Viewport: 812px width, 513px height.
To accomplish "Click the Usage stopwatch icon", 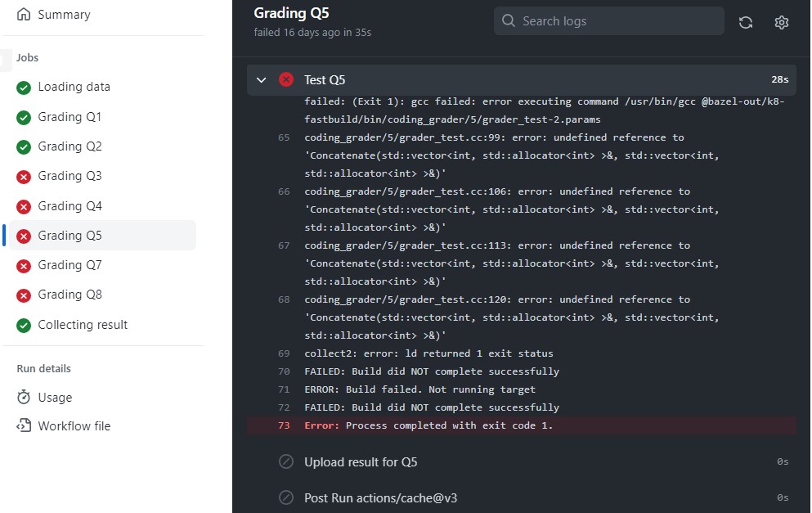I will 24,398.
